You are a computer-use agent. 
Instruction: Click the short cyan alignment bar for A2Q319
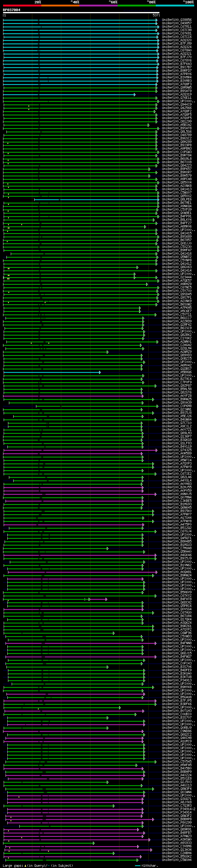pyautogui.click(x=69, y=95)
